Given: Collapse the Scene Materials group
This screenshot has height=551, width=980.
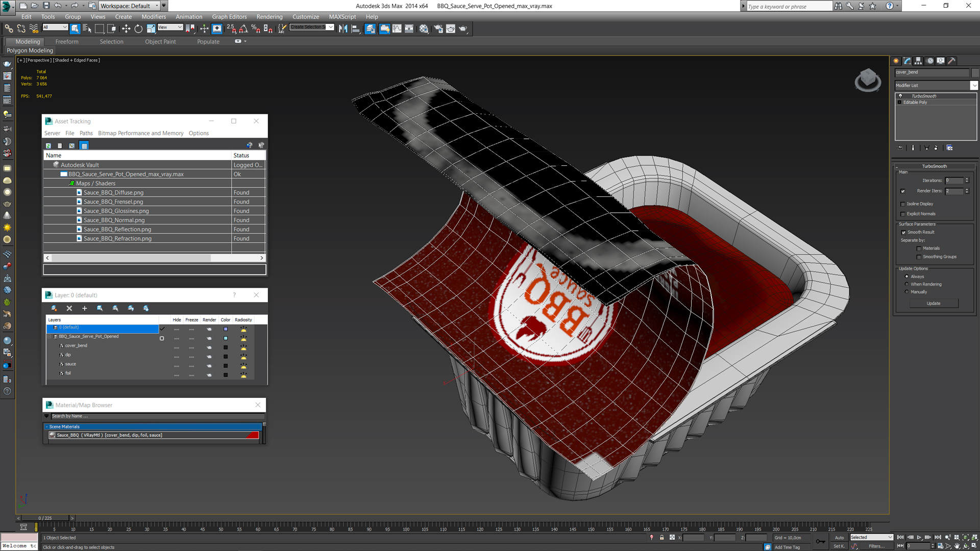Looking at the screenshot, I should pos(46,427).
